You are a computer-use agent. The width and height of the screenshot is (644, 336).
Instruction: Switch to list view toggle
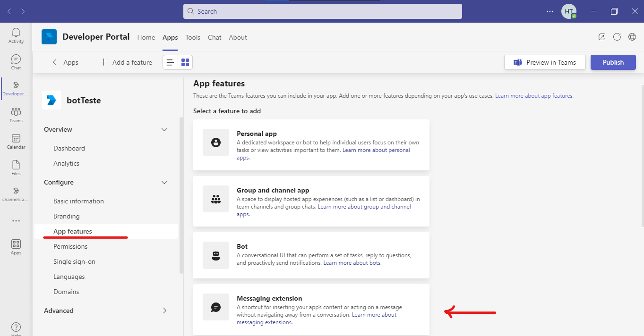tap(170, 62)
